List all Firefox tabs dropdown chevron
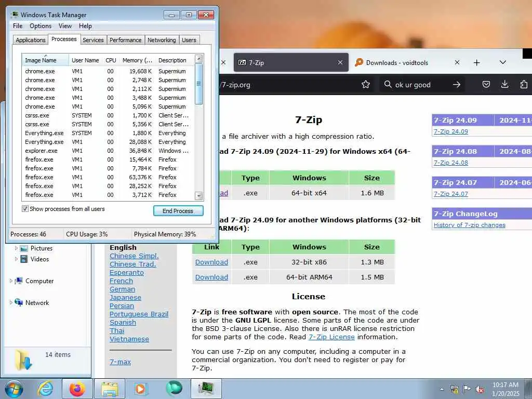 click(503, 62)
